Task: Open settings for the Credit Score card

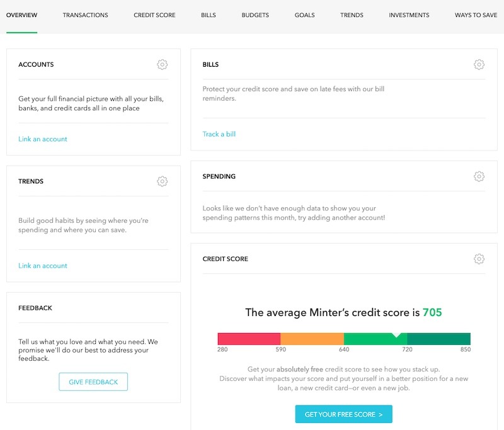Action: click(480, 258)
